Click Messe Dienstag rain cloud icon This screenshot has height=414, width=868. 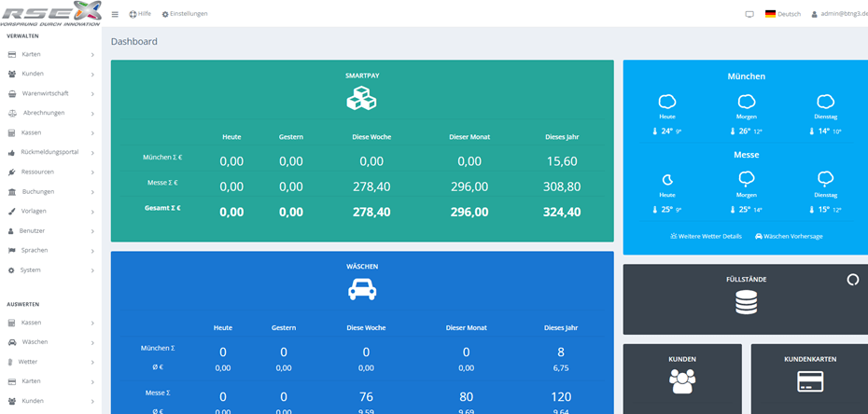(x=825, y=179)
